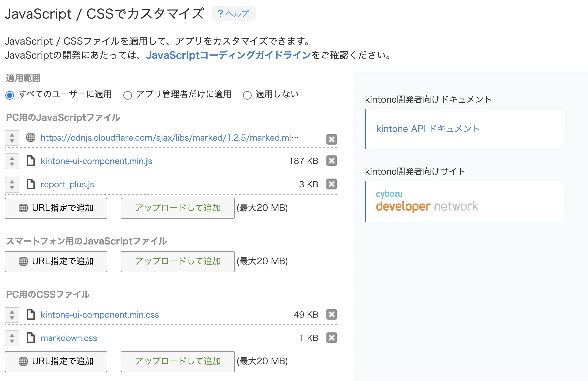Click アップロードして追加 under smartphone JavaScript files
Screen dimensions: 588x381
click(x=178, y=262)
